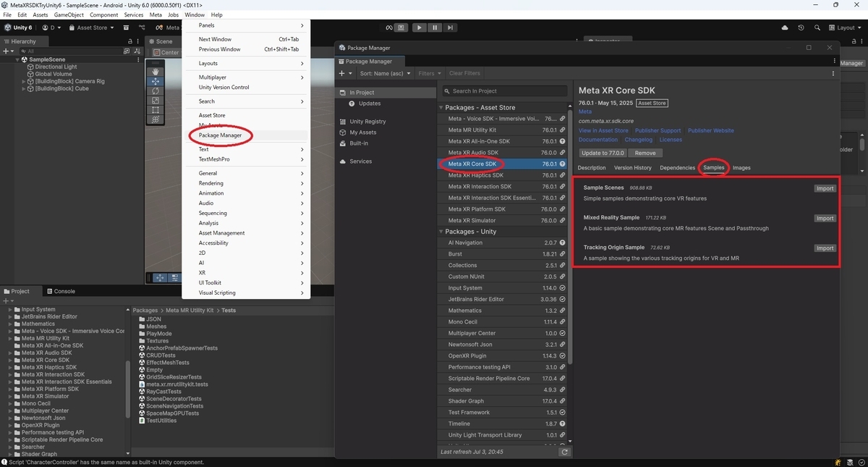
Task: Click the Play button in Unity toolbar
Action: pyautogui.click(x=419, y=28)
